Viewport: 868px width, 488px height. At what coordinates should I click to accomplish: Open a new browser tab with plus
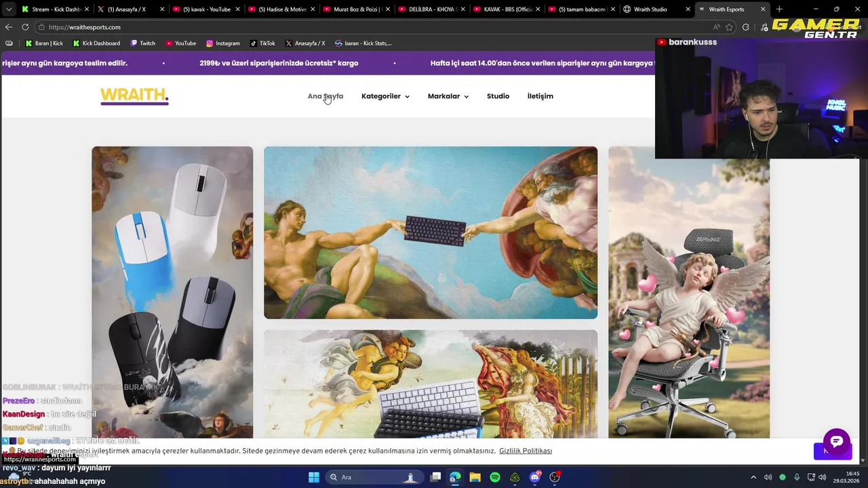[x=779, y=9]
